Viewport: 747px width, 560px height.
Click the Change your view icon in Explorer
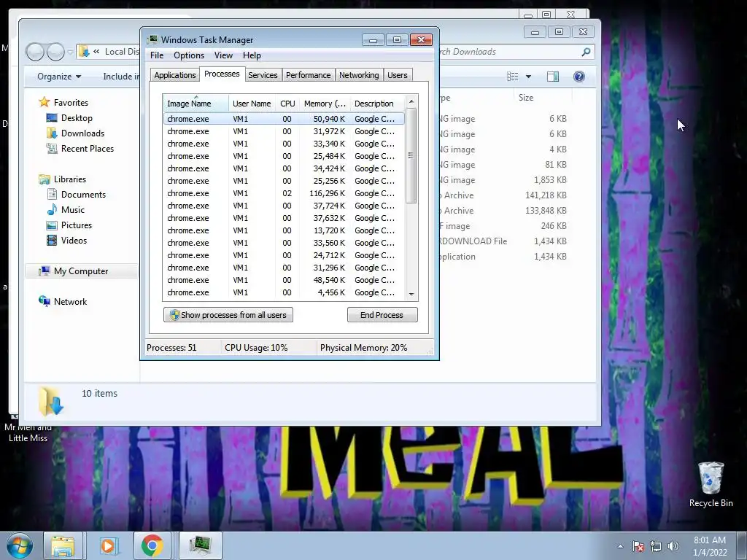(x=513, y=77)
